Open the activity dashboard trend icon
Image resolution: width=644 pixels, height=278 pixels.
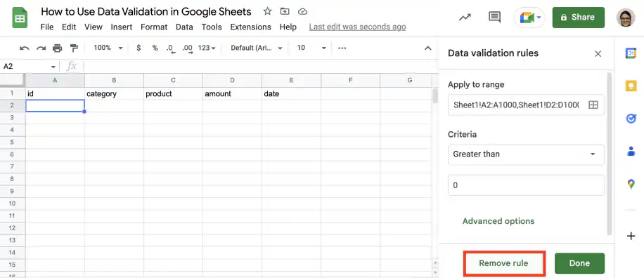pyautogui.click(x=465, y=18)
